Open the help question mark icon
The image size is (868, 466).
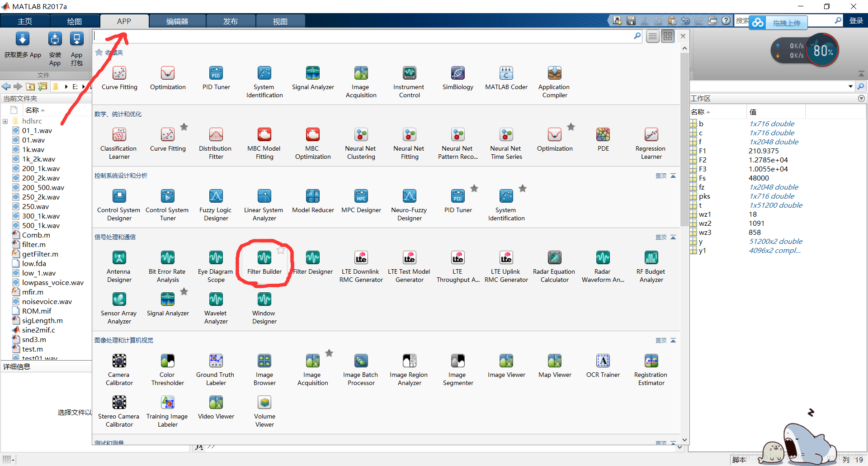coord(726,20)
